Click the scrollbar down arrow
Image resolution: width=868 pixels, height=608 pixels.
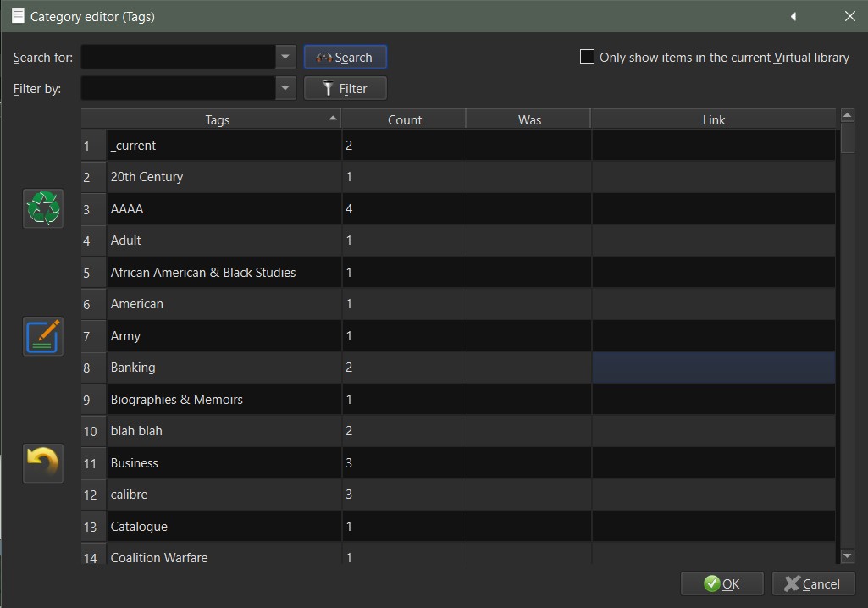(x=847, y=556)
